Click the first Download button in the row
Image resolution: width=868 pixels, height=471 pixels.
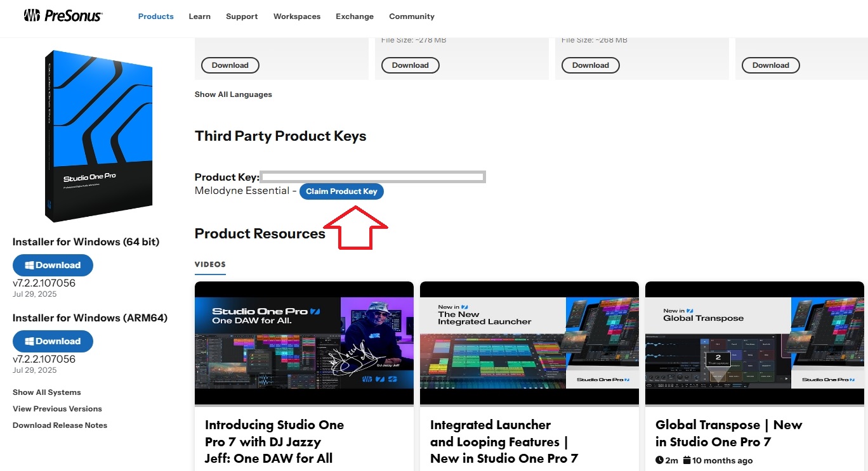click(230, 65)
